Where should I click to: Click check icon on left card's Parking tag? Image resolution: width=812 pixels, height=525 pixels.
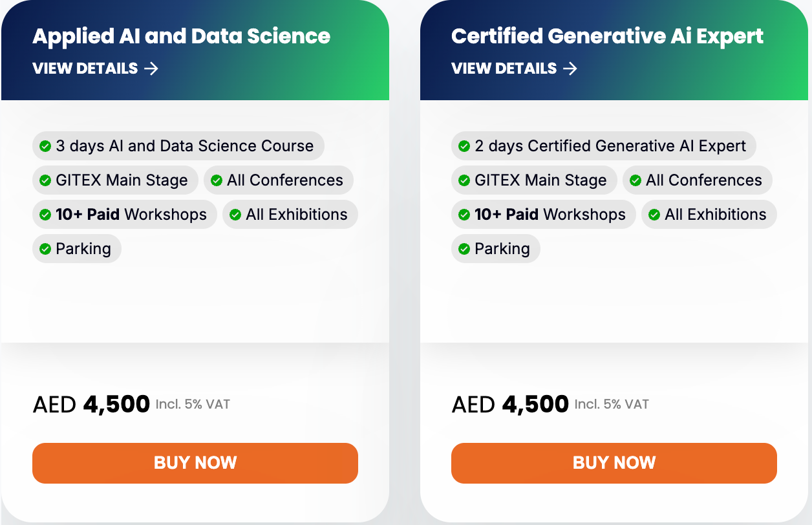(45, 249)
